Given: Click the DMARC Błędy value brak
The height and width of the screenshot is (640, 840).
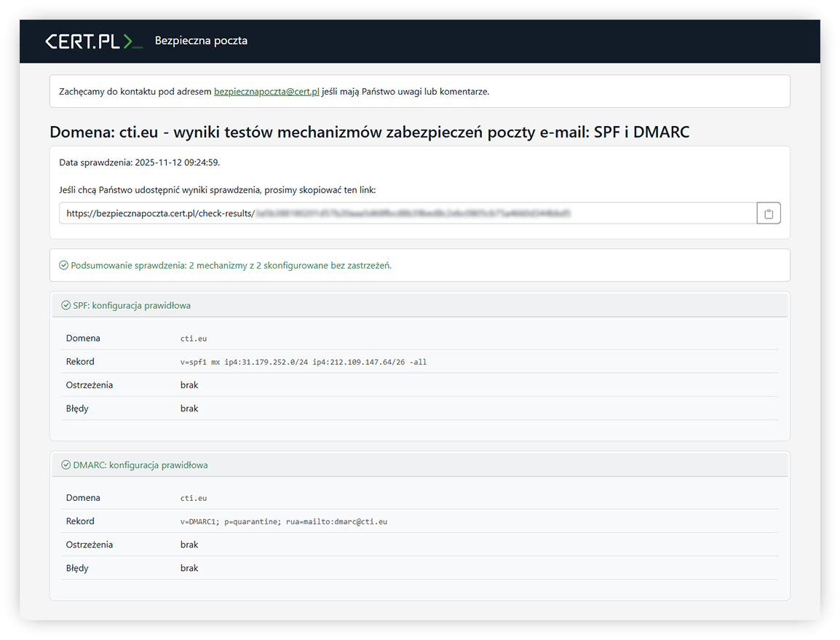Looking at the screenshot, I should click(x=189, y=568).
